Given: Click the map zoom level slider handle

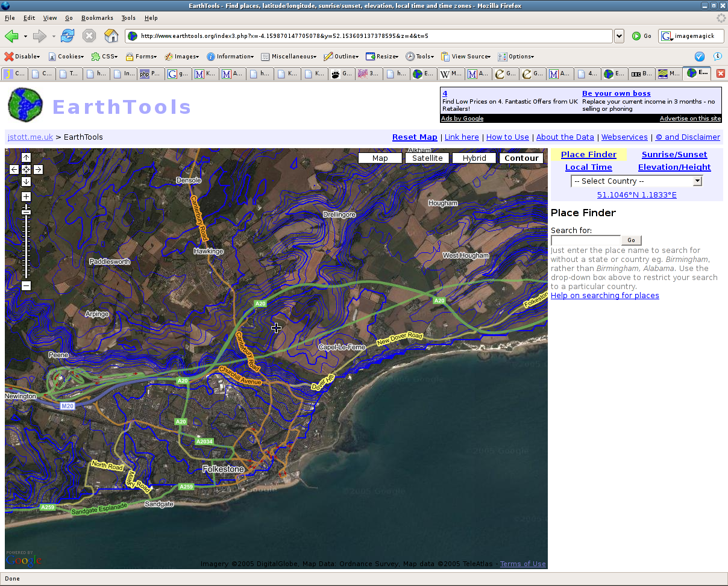Looking at the screenshot, I should 26,211.
